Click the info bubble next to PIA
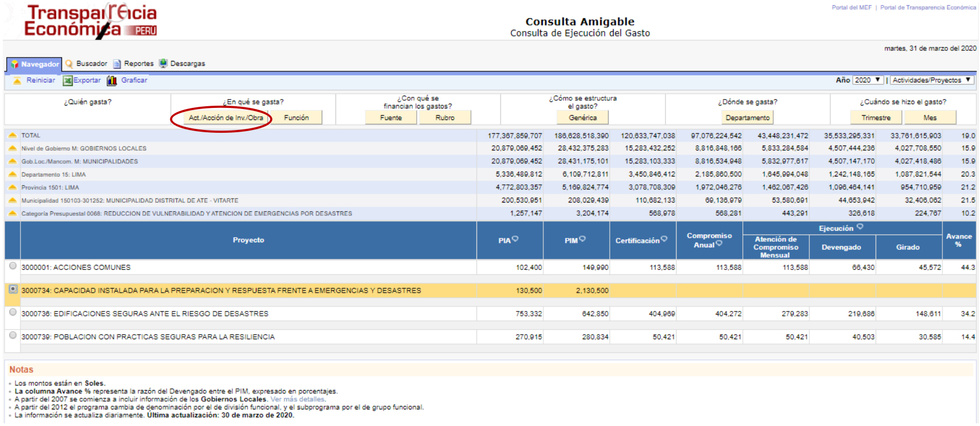Viewport: 980px width, 426px height. [515, 239]
